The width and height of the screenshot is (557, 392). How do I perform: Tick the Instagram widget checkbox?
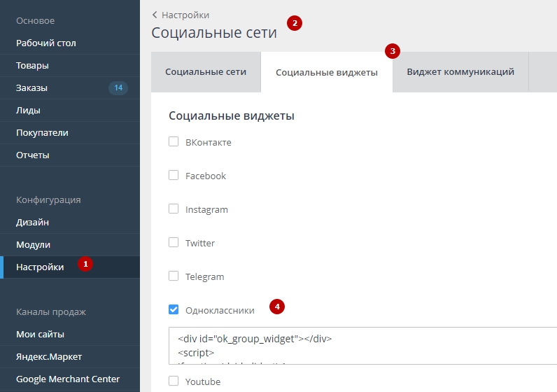(174, 209)
